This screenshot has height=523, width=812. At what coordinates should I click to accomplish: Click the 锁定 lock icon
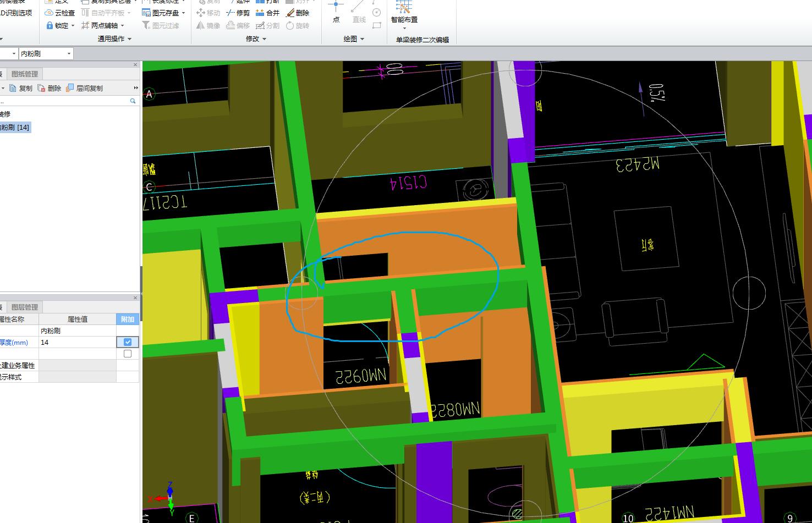[x=50, y=25]
